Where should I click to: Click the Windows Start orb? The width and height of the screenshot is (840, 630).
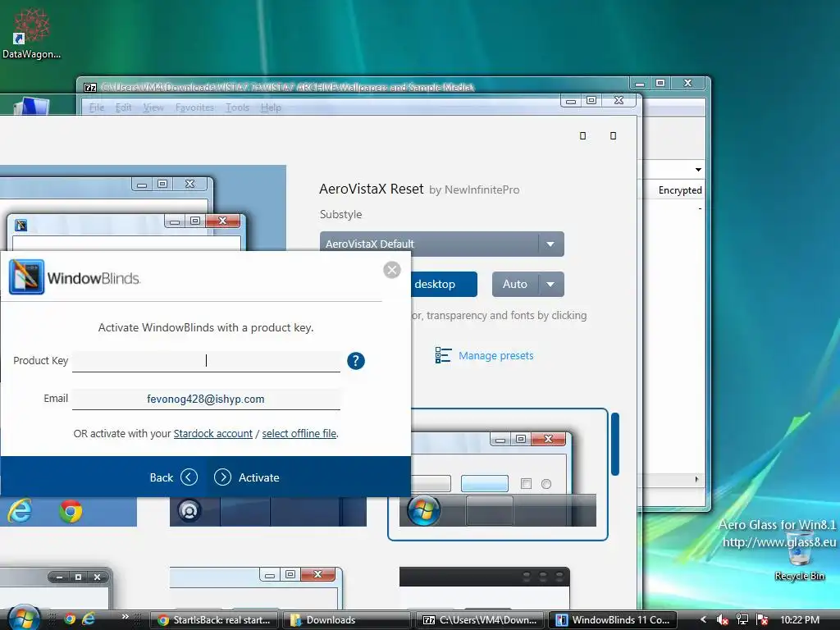(24, 619)
